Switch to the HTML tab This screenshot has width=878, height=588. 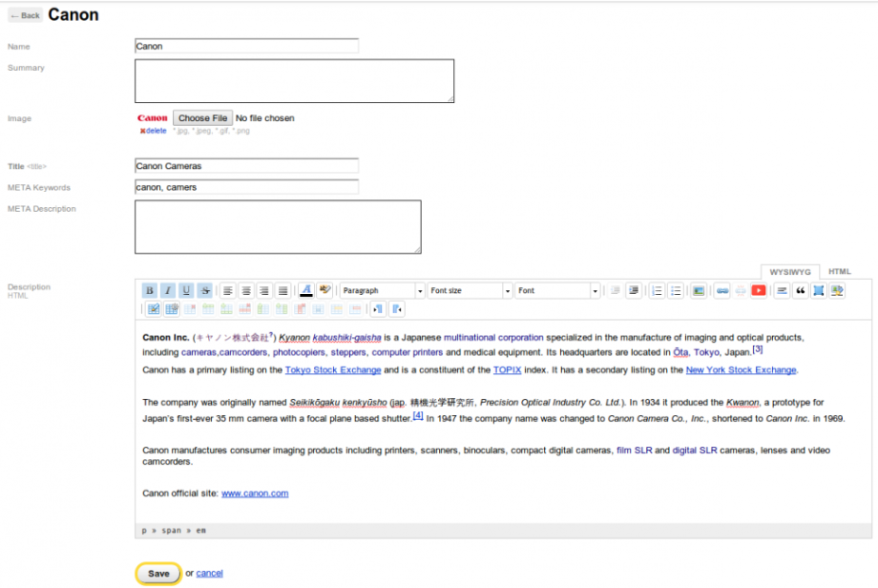pos(840,272)
